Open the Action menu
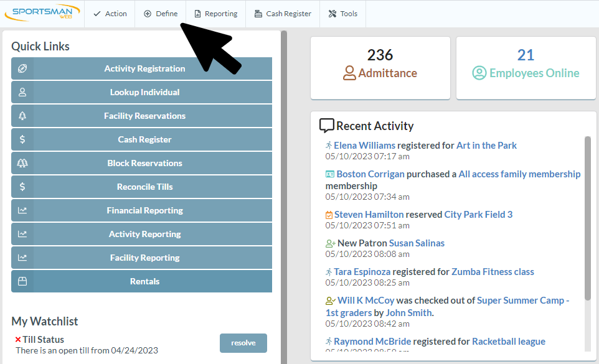Image resolution: width=599 pixels, height=364 pixels. [x=110, y=14]
